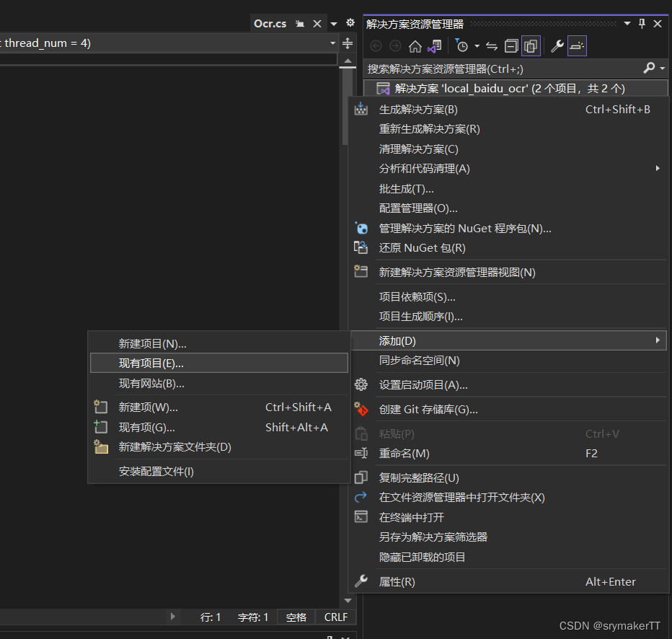
Task: Choose 现有项目(E)... in Add submenu
Action: (219, 363)
